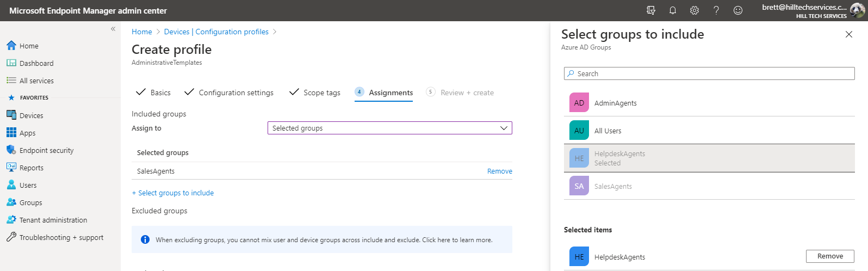
Task: Open the Troubleshooting + support wrench icon
Action: click(x=11, y=237)
